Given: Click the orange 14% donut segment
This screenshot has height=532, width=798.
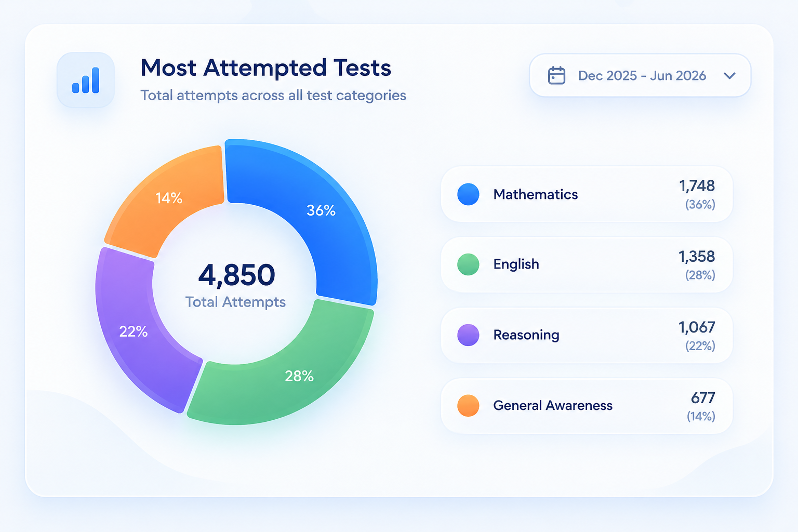Looking at the screenshot, I should [169, 198].
